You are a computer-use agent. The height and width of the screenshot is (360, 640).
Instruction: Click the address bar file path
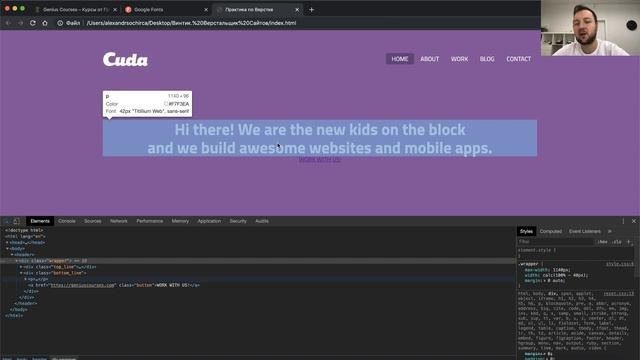191,23
